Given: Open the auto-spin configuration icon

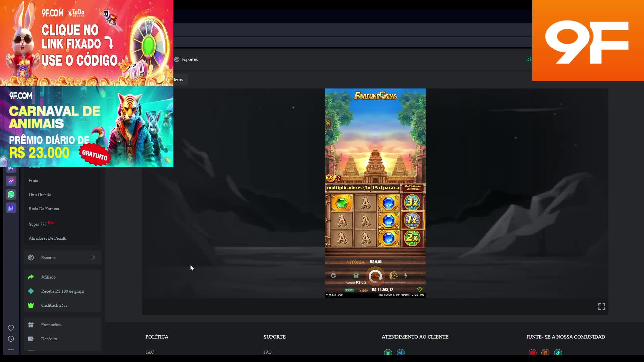Looking at the screenshot, I should click(393, 276).
